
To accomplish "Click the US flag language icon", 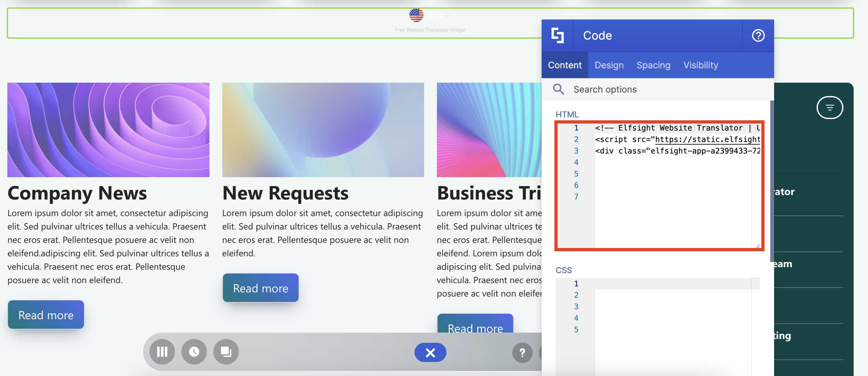I will pos(416,15).
